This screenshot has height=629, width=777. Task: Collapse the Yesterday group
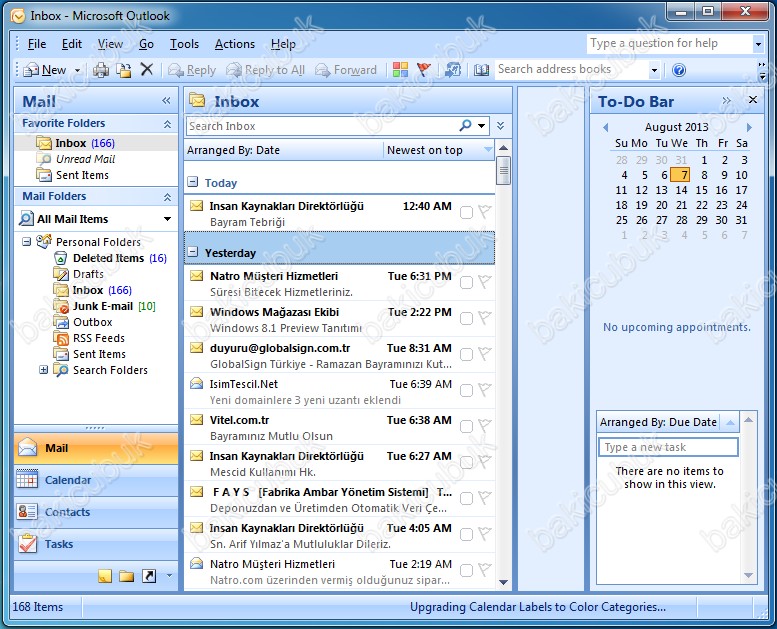(193, 252)
